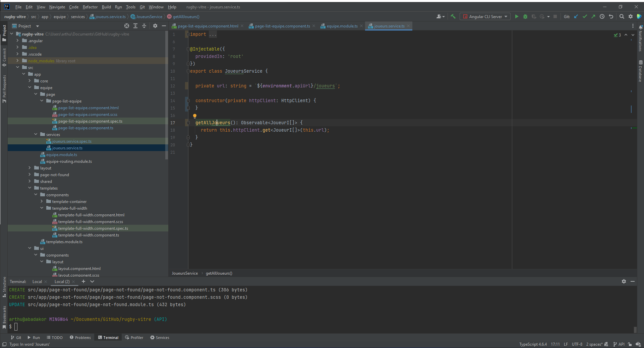Open the TODO tool window

(x=55, y=338)
